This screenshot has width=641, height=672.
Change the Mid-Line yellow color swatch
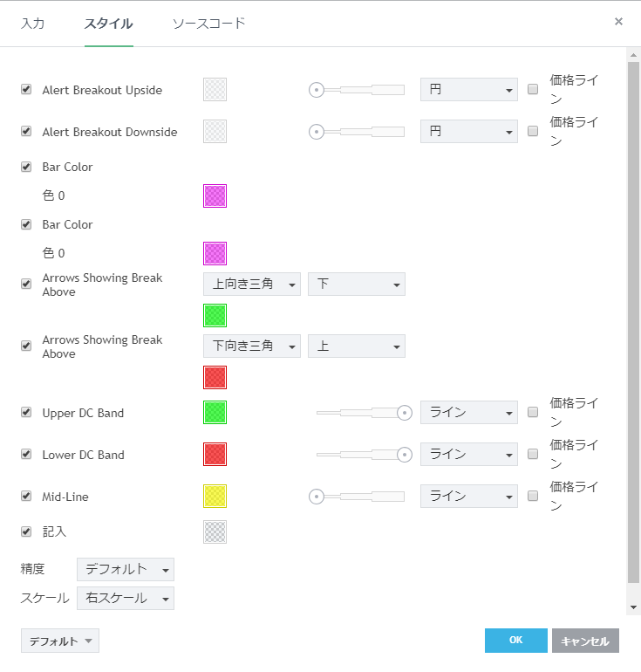pos(215,496)
